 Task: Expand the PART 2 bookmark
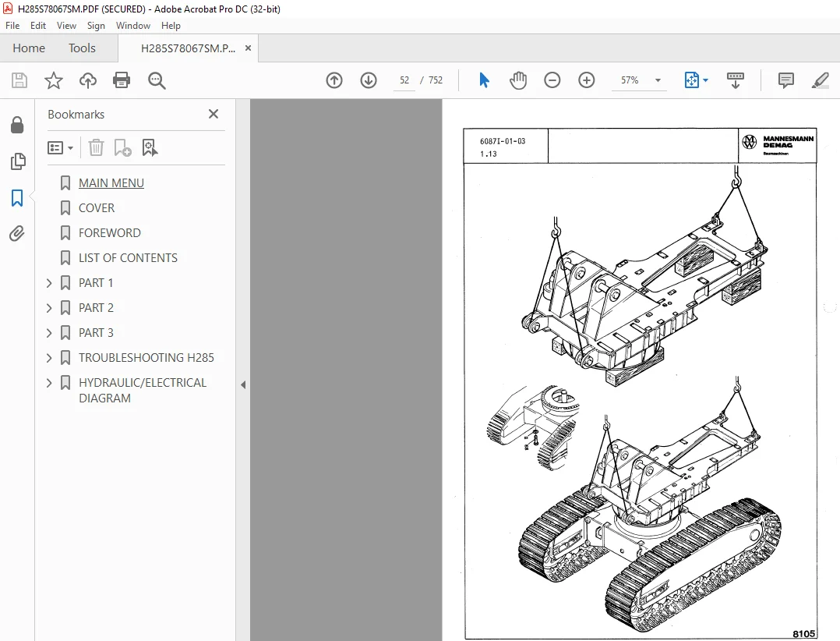[49, 308]
